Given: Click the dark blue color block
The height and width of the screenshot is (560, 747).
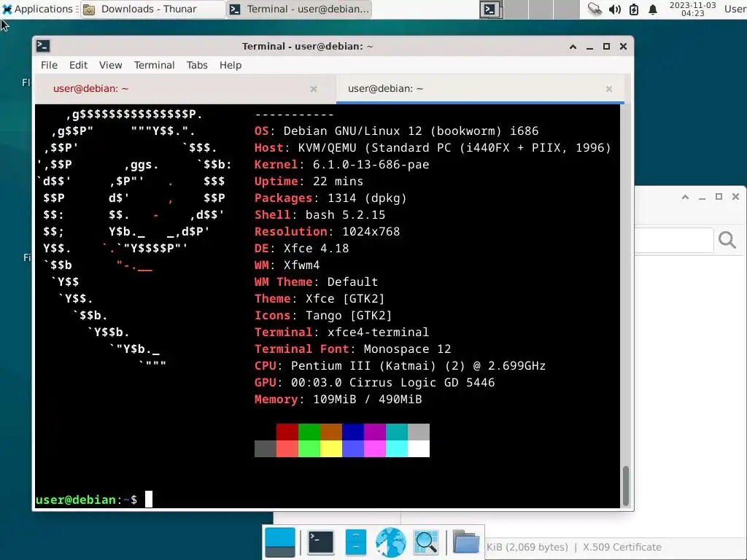Looking at the screenshot, I should click(353, 432).
